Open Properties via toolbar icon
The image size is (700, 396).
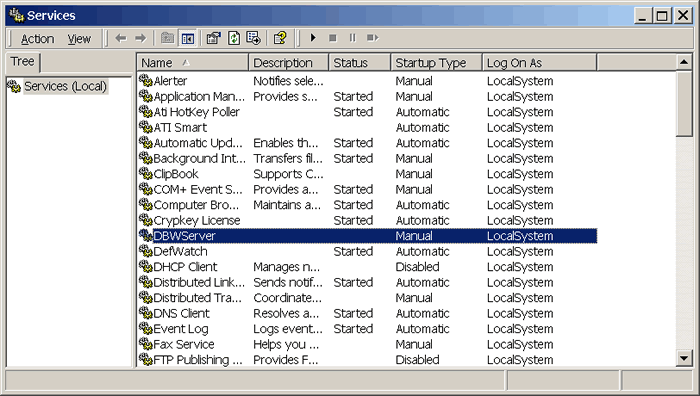pyautogui.click(x=214, y=38)
